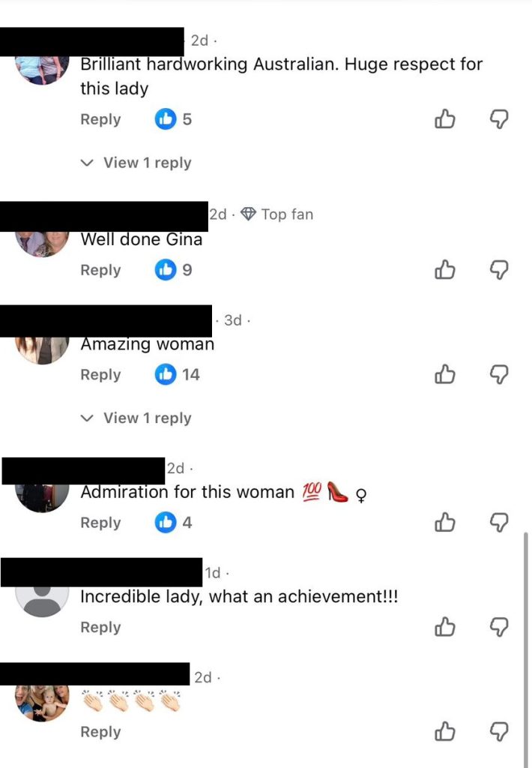
Task: Expand 'View 1 reply' under Amazing woman
Action: (x=136, y=418)
